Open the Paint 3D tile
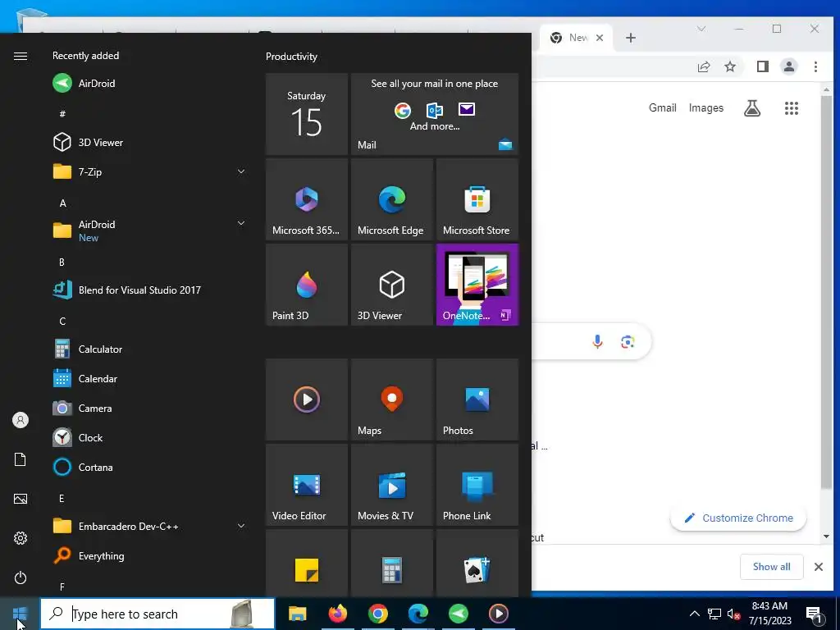This screenshot has width=840, height=630. [x=307, y=285]
